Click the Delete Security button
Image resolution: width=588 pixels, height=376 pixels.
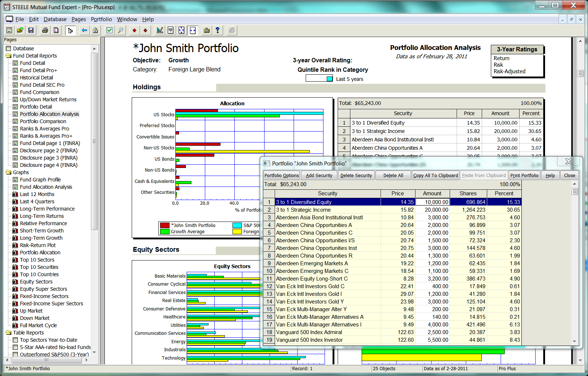[x=356, y=175]
